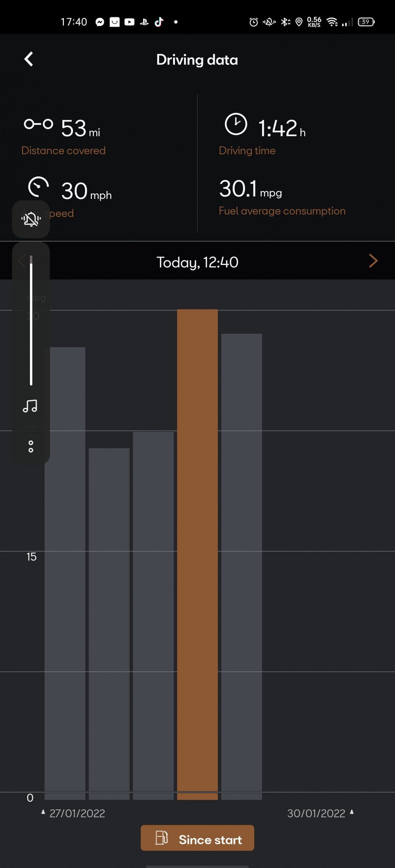The image size is (395, 868).
Task: Select the first grey bar at 27/01/2022
Action: (x=65, y=574)
